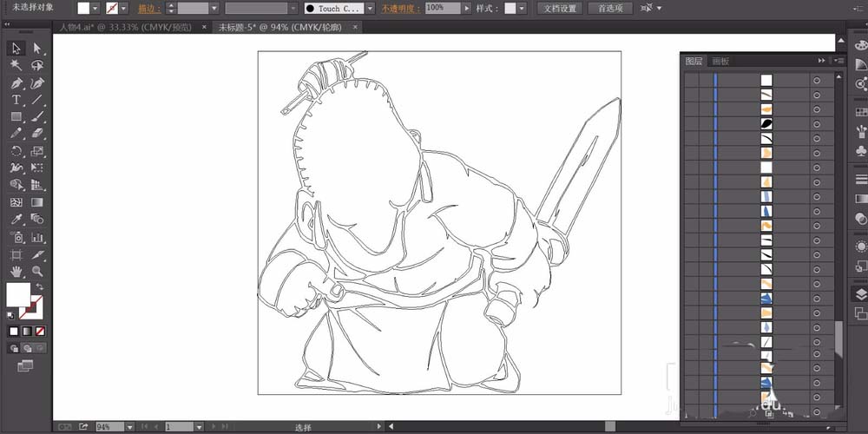The height and width of the screenshot is (434, 868).
Task: Set paint mode to Color button
Action: pos(14,331)
